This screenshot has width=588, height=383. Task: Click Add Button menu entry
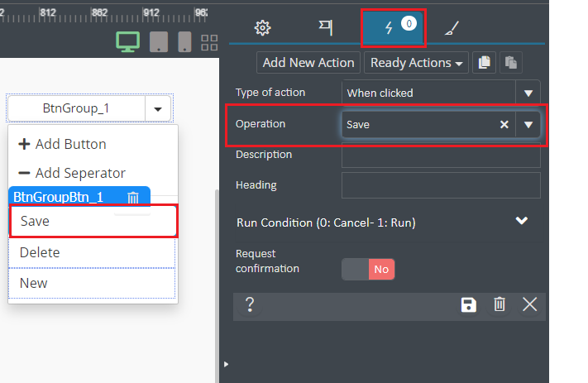[x=62, y=144]
